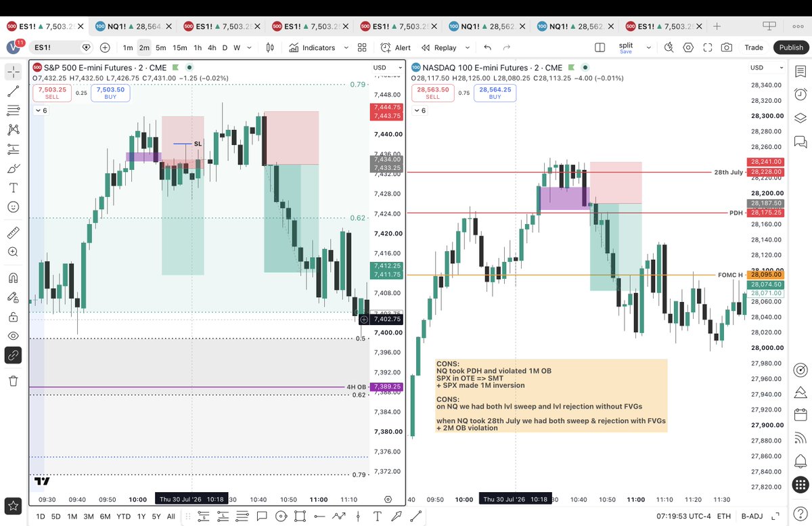The height and width of the screenshot is (526, 812).
Task: Toggle drawing sync link icon
Action: tap(14, 355)
